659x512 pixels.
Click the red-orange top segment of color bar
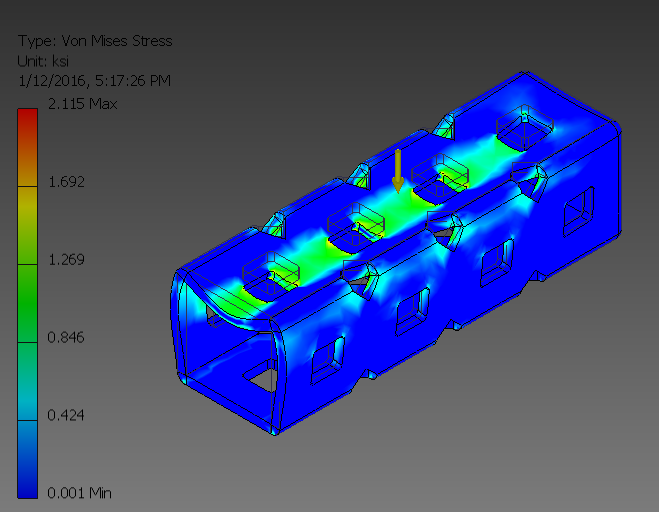coord(28,148)
